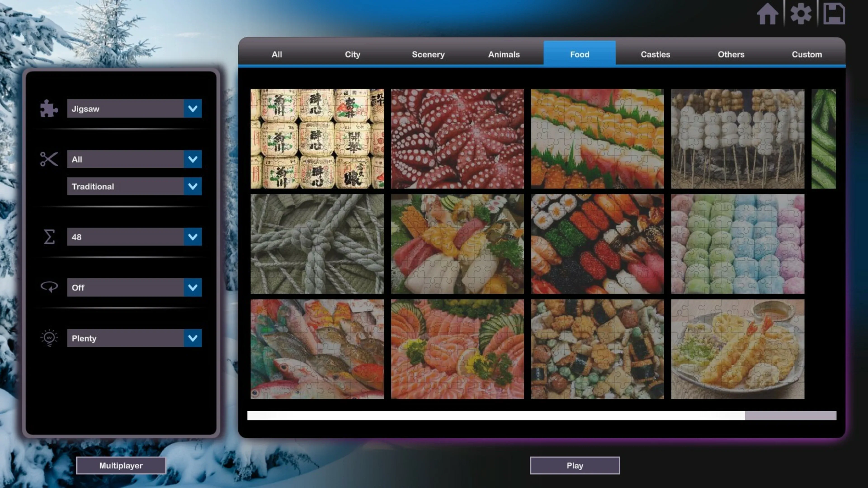Click the scissors cut-style icon
The height and width of the screenshot is (488, 868).
tap(49, 159)
